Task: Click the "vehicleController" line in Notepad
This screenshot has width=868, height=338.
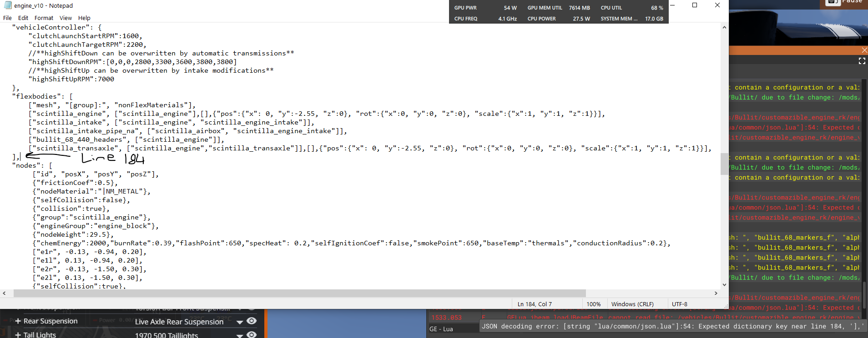Action: pos(57,27)
